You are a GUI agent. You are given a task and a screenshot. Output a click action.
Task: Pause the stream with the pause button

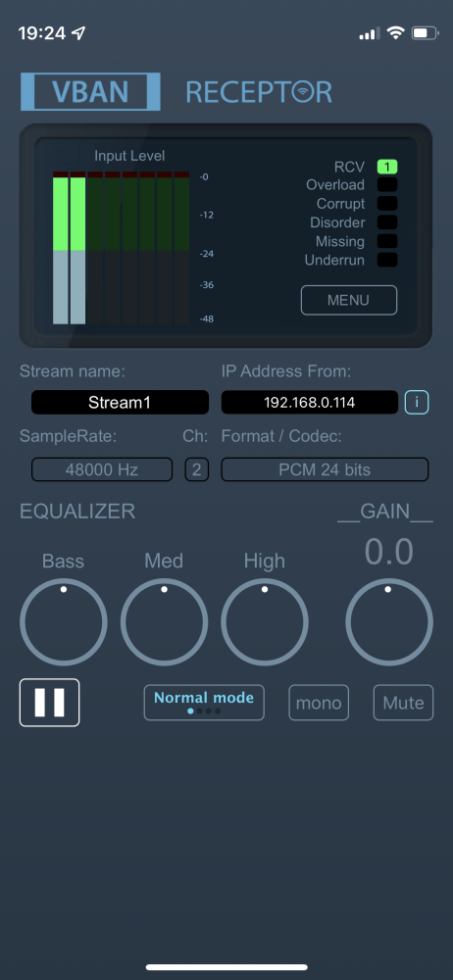click(x=49, y=703)
